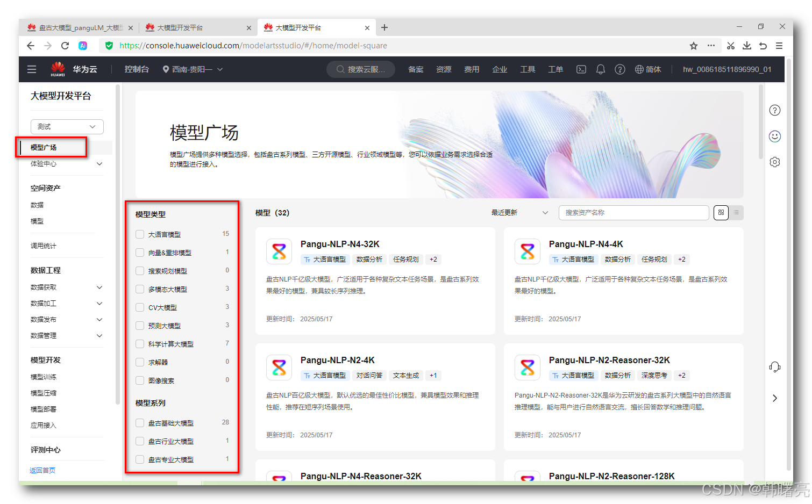Open the notifications bell icon

pos(601,69)
